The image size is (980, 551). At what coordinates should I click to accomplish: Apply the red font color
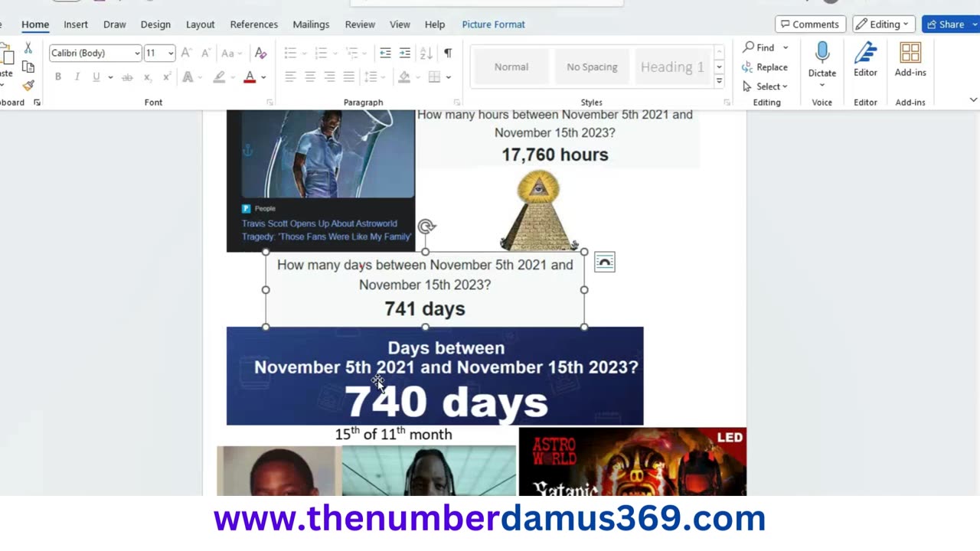(x=249, y=77)
